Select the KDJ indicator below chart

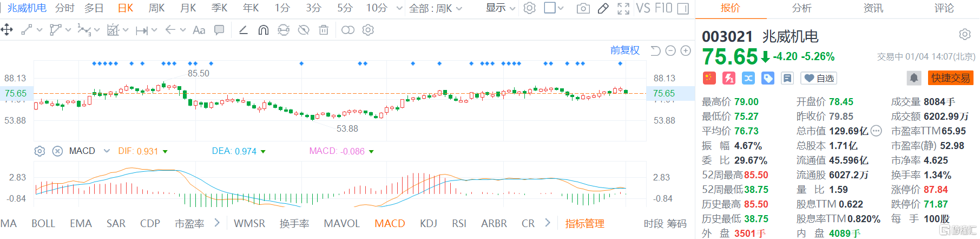(428, 223)
